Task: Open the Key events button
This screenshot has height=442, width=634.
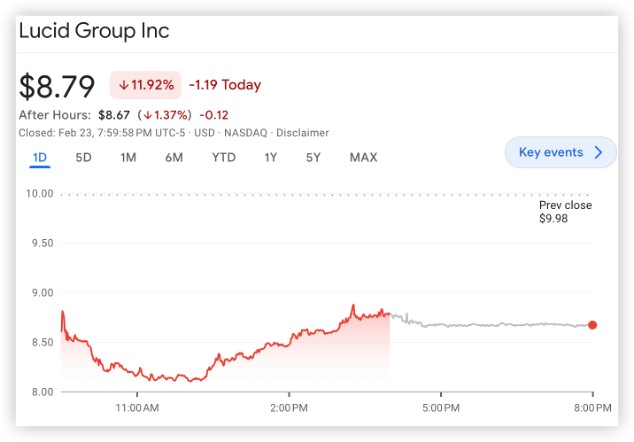Action: pos(551,153)
